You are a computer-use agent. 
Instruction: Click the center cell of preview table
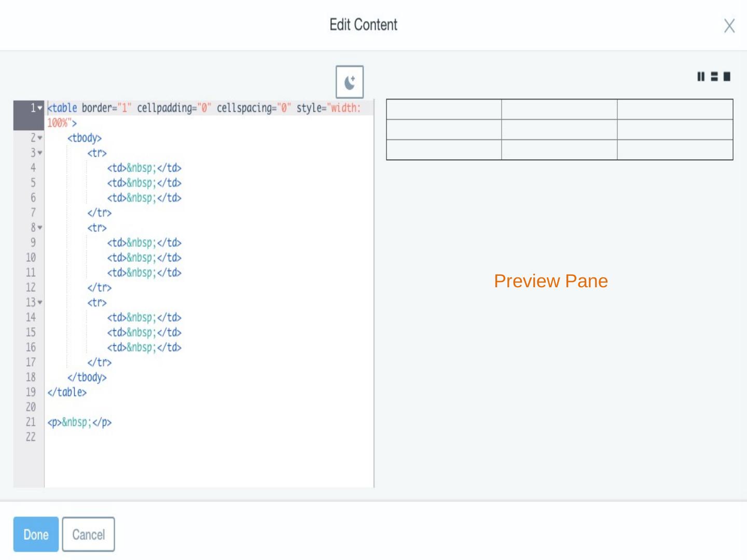pyautogui.click(x=559, y=130)
